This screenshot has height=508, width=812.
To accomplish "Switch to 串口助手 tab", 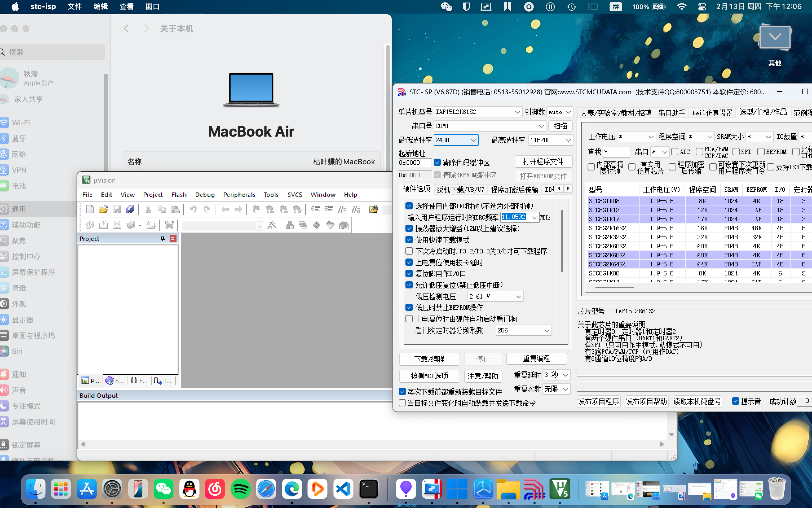I will coord(671,113).
